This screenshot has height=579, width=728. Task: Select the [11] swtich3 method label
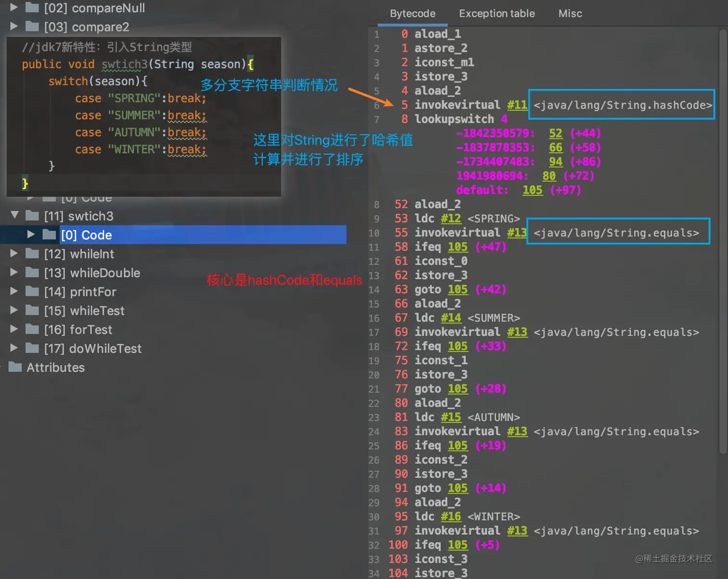79,216
